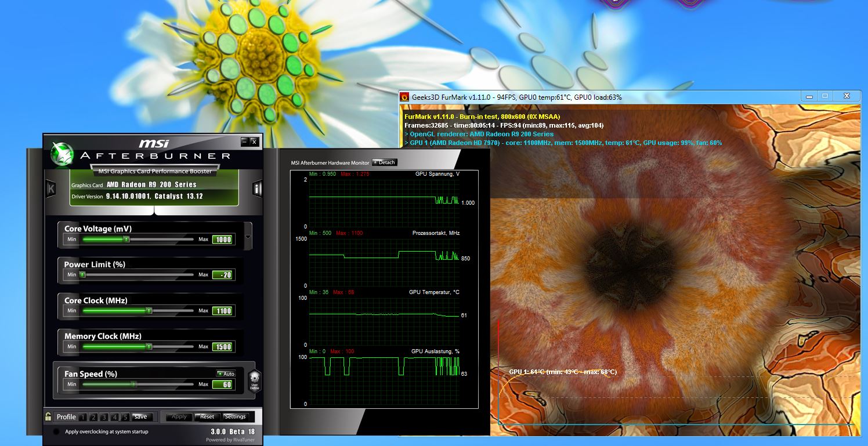Select profile slot 3

click(x=103, y=417)
